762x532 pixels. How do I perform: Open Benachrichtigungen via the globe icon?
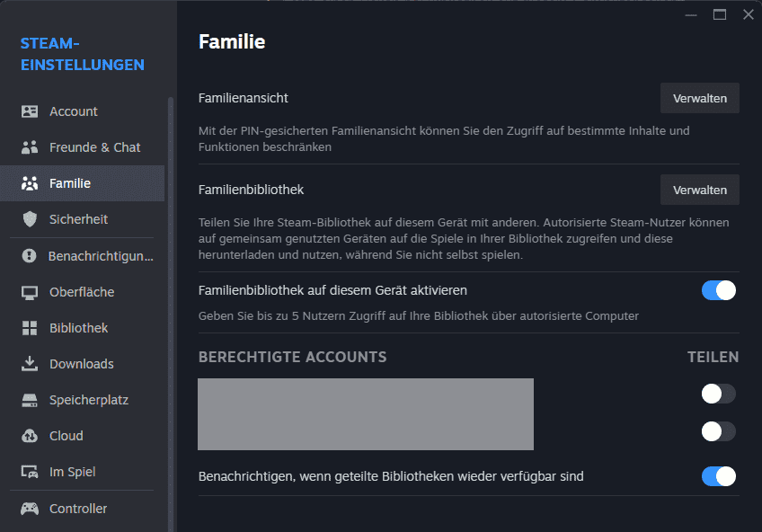pos(31,255)
